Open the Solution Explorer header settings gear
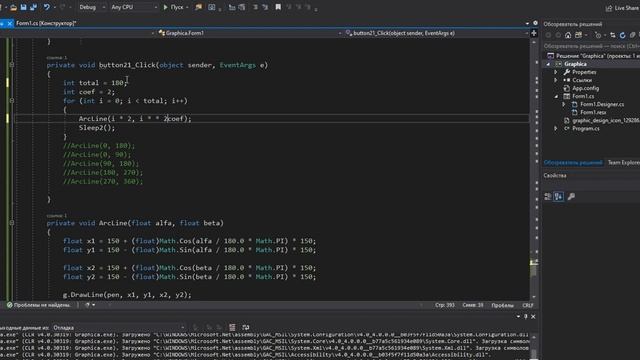This screenshot has width=640, height=360. click(535, 23)
